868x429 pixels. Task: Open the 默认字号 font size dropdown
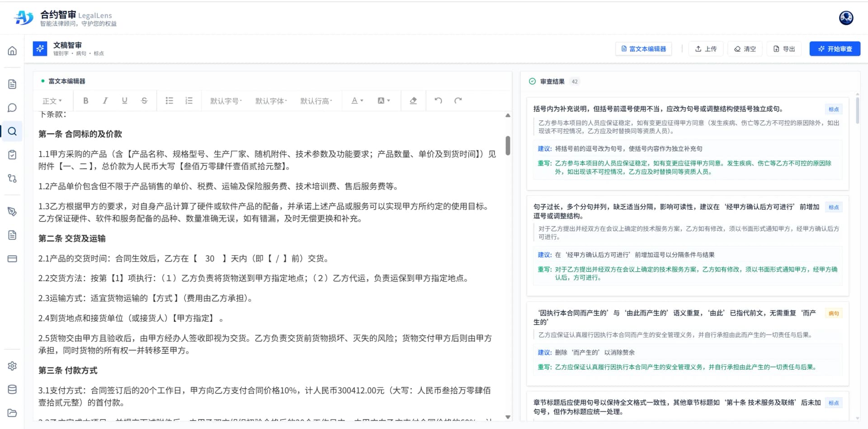(226, 101)
